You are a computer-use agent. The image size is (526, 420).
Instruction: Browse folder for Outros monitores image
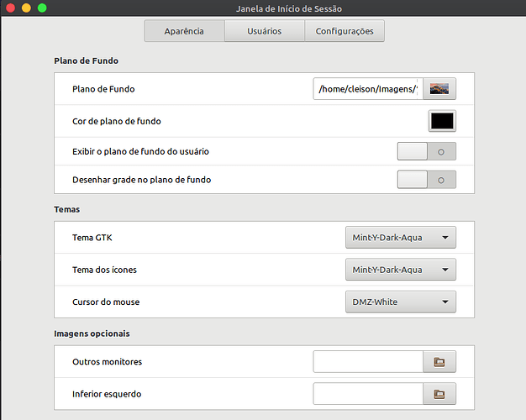pyautogui.click(x=439, y=362)
